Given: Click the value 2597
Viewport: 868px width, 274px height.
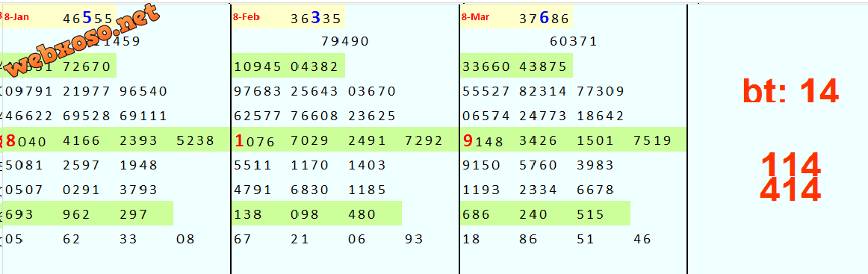Looking at the screenshot, I should pyautogui.click(x=82, y=165).
